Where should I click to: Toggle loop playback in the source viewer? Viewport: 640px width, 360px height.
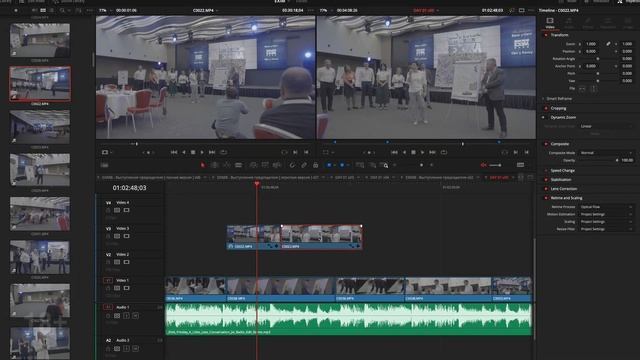click(223, 152)
